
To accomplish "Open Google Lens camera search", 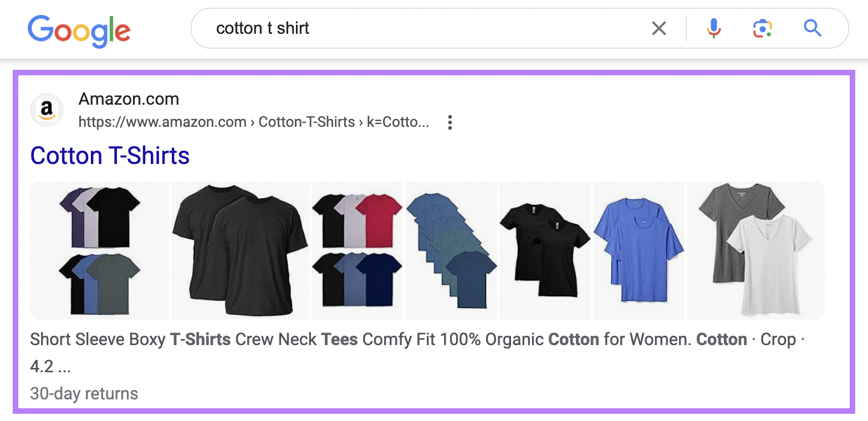I will [762, 28].
